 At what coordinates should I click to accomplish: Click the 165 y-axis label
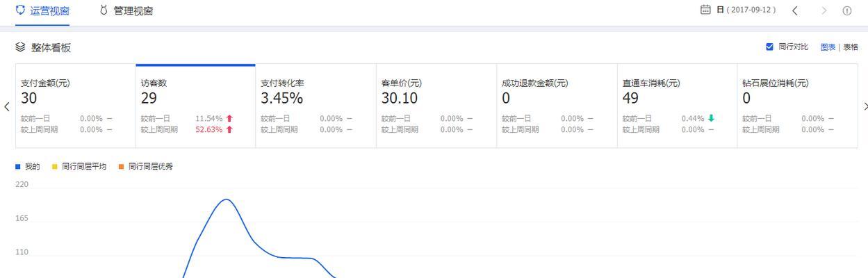22,218
